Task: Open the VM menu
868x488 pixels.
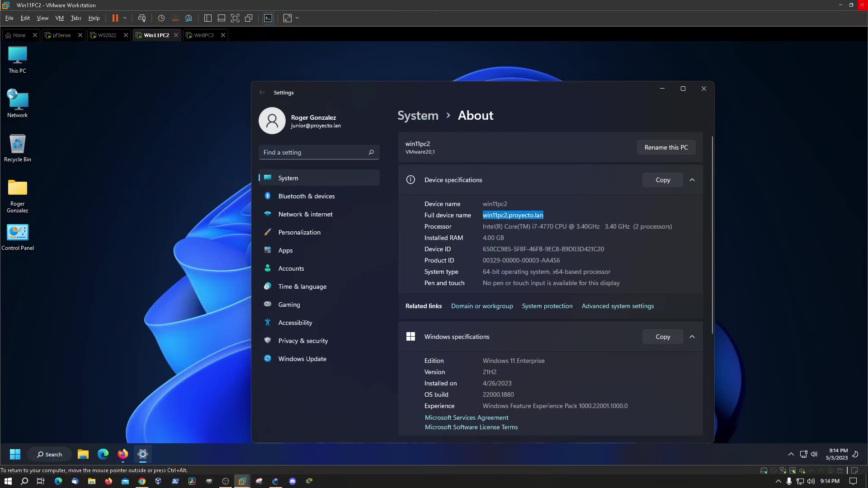Action: pyautogui.click(x=59, y=18)
